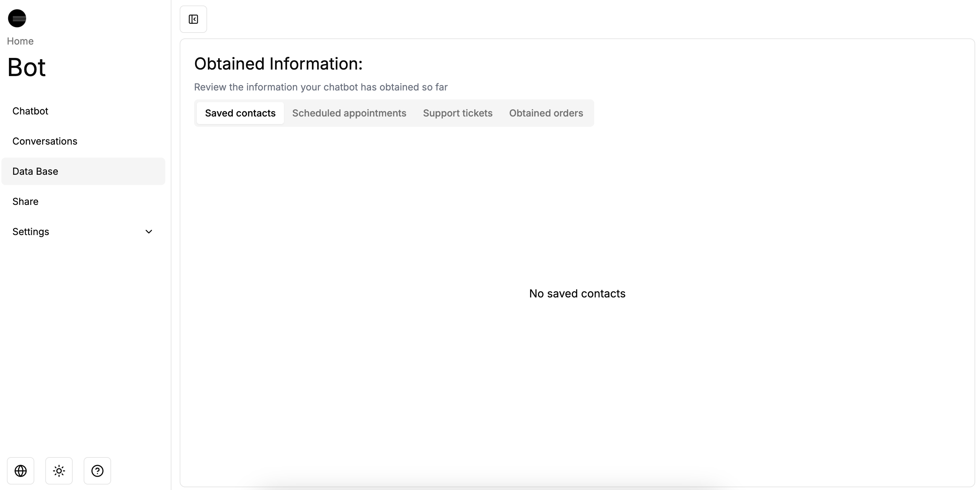This screenshot has height=490, width=980.
Task: Click the Bot title heading
Action: pos(27,67)
